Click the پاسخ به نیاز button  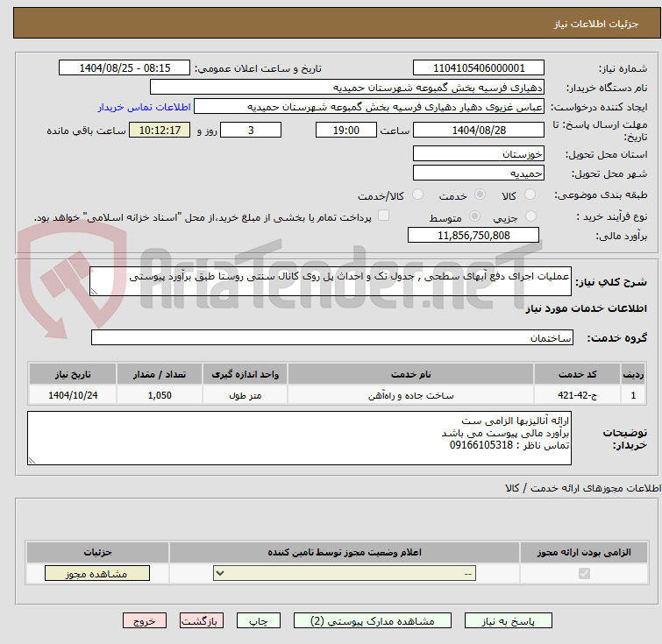click(509, 621)
